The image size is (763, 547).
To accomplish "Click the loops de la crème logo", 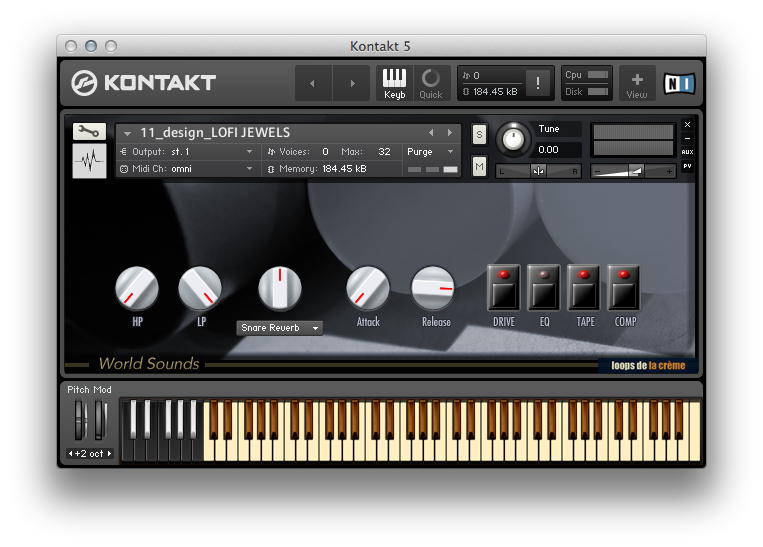I will click(x=648, y=365).
